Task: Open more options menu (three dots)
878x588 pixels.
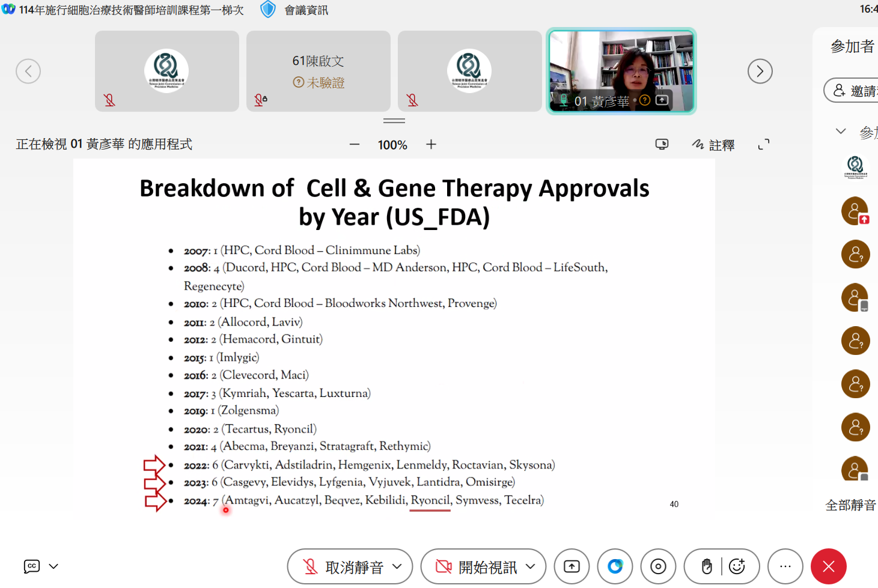Action: point(785,566)
